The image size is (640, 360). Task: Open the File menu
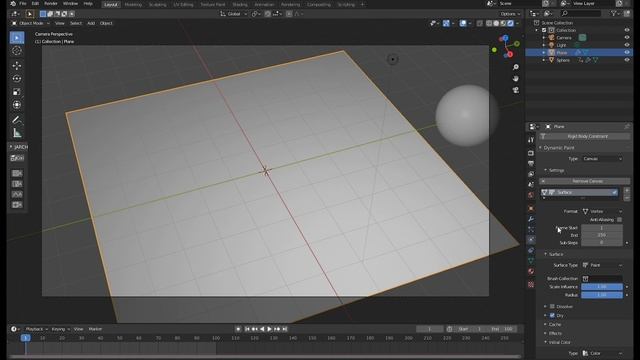point(23,4)
